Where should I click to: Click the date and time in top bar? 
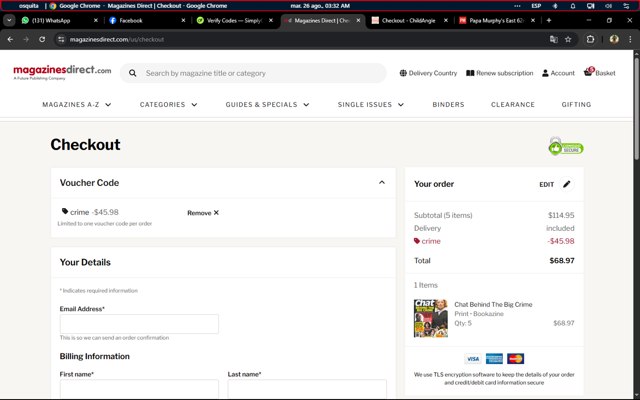(x=320, y=6)
